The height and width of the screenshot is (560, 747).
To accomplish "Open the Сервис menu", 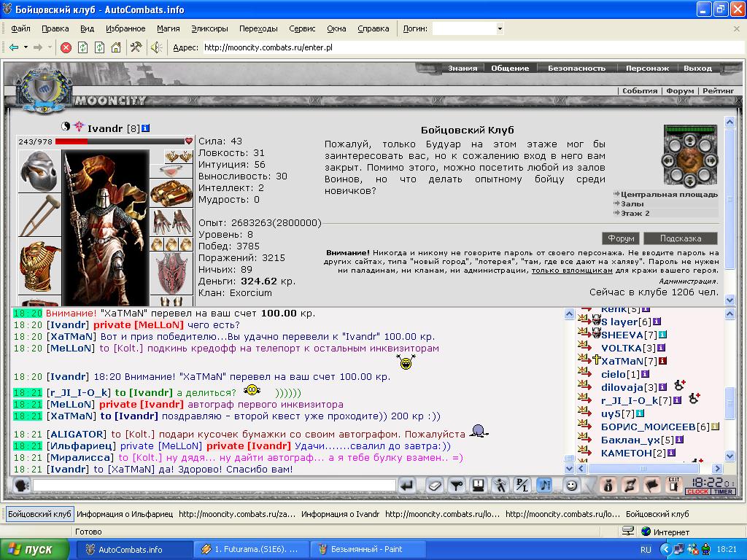I will [302, 28].
